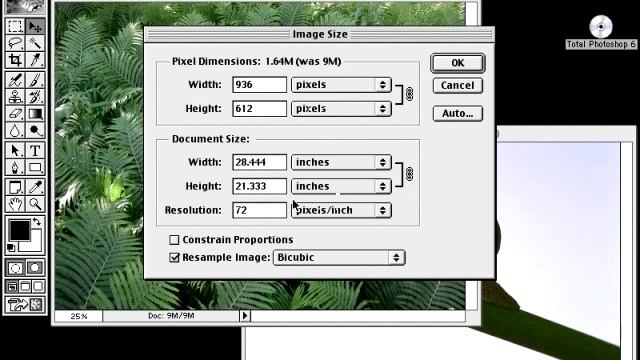Screen dimensions: 640x360
Task: Uncheck the Resample Image checkbox
Action: coord(174,258)
